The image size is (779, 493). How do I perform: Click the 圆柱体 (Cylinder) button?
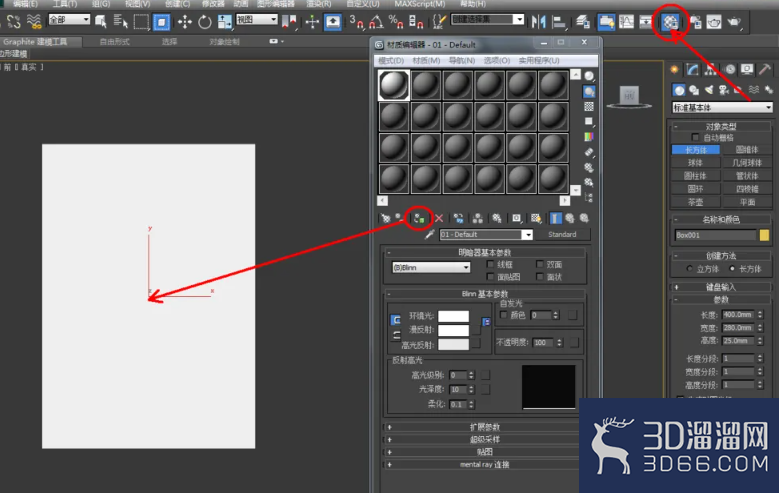(x=695, y=175)
